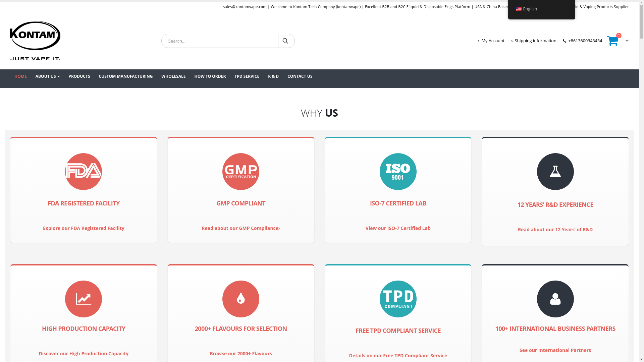Viewport: 644px width, 362px height.
Task: Click the production growth chart icon
Action: [84, 299]
